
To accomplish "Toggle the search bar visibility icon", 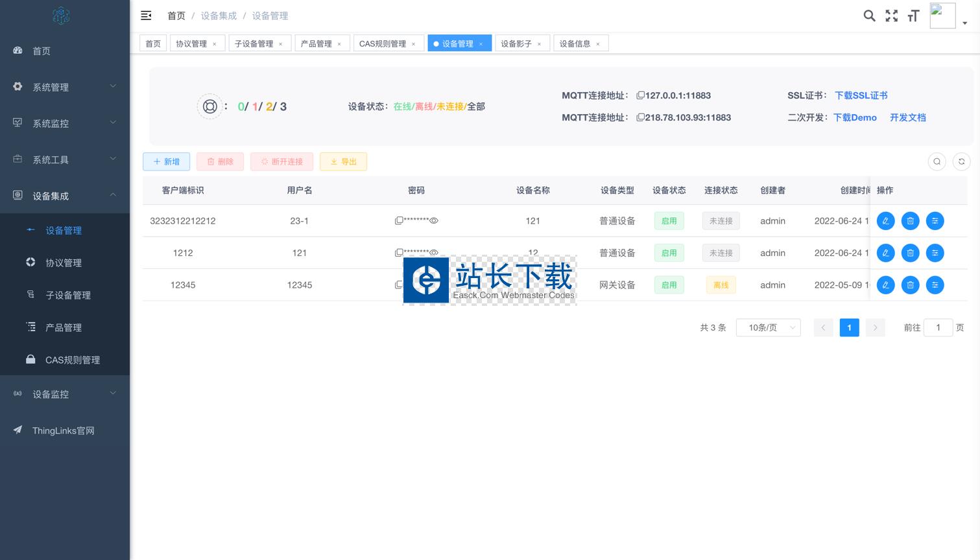I will tap(937, 161).
